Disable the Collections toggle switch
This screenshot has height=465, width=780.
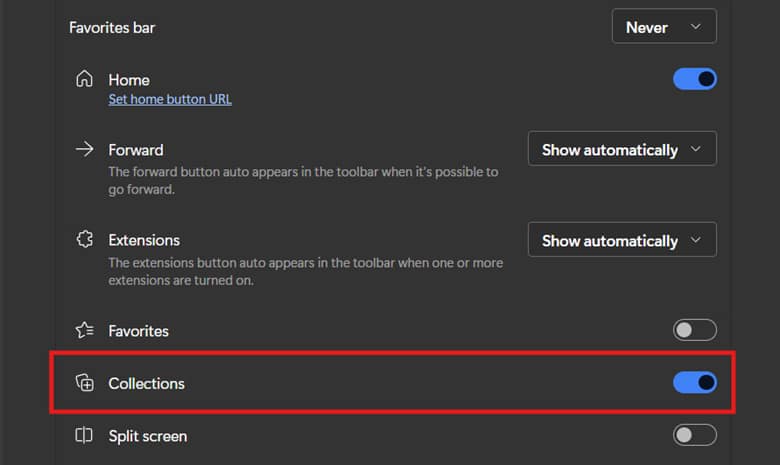pos(694,382)
